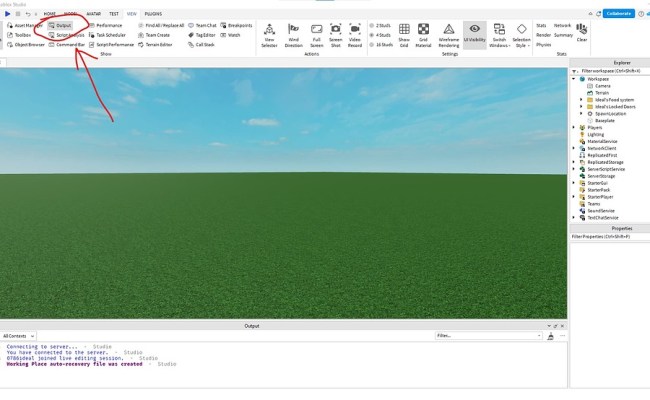
Task: Click the blue Play button in quick access bar
Action: pos(7,14)
